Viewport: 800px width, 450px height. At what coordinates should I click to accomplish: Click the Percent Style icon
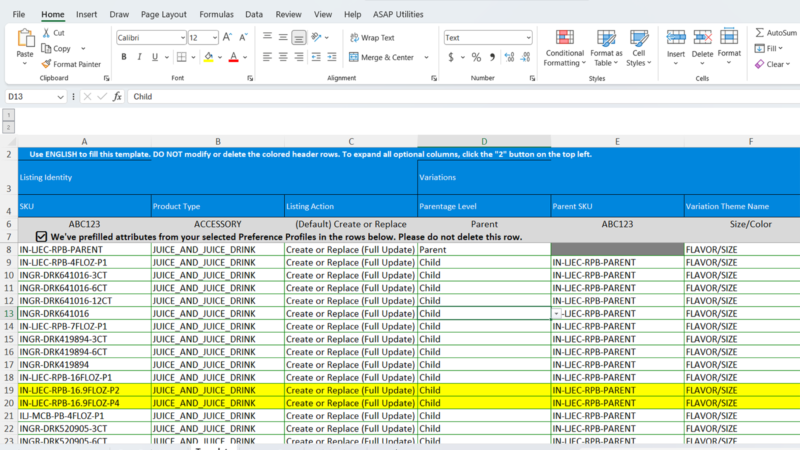coord(476,57)
